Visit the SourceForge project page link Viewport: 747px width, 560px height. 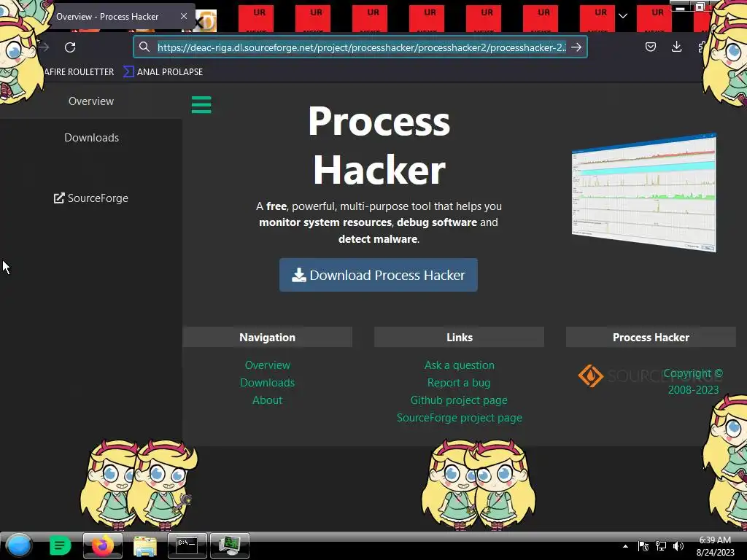pos(460,418)
